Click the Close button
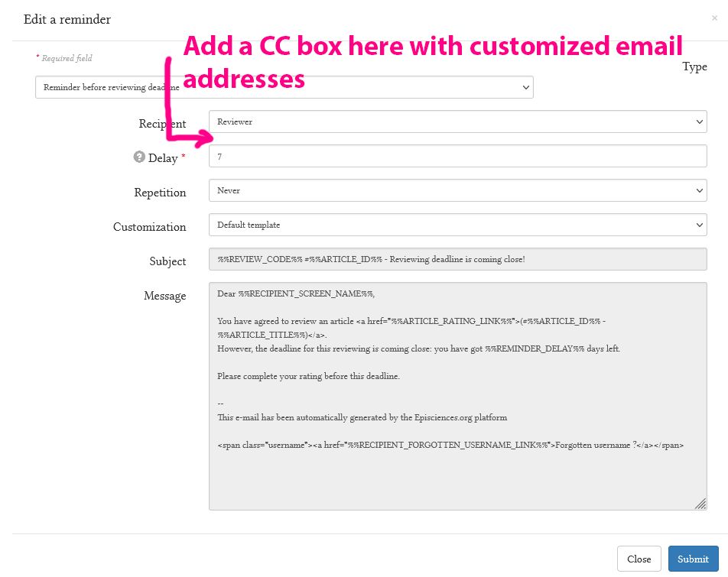 [x=639, y=559]
